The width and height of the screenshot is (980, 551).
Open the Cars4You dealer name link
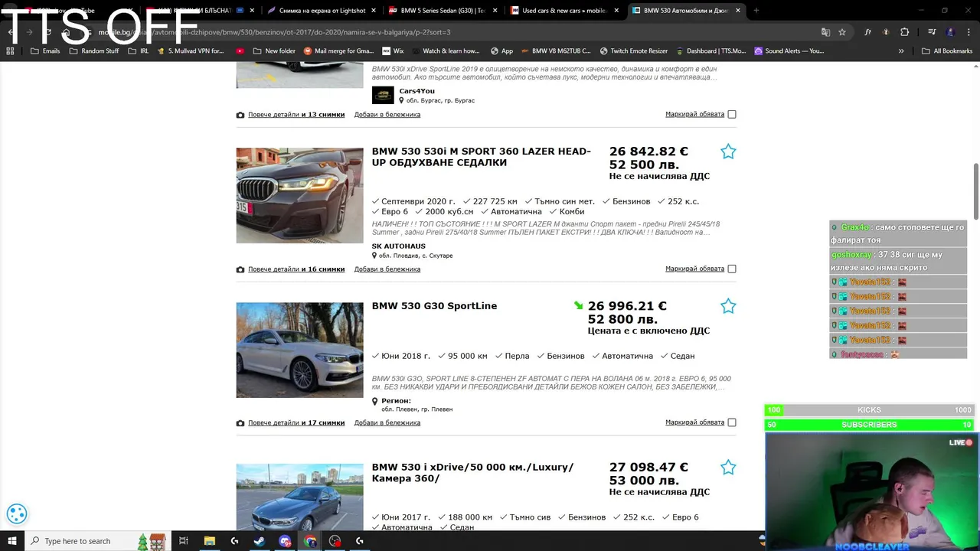pos(416,91)
